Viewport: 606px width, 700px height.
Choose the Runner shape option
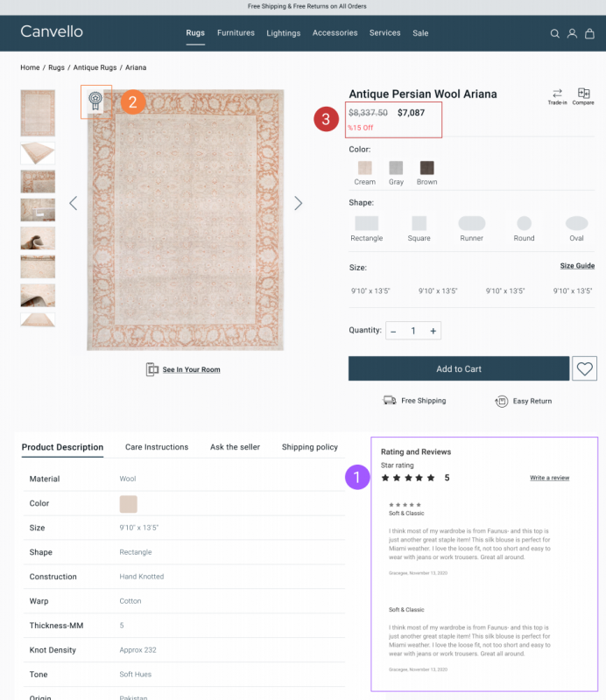(x=471, y=224)
